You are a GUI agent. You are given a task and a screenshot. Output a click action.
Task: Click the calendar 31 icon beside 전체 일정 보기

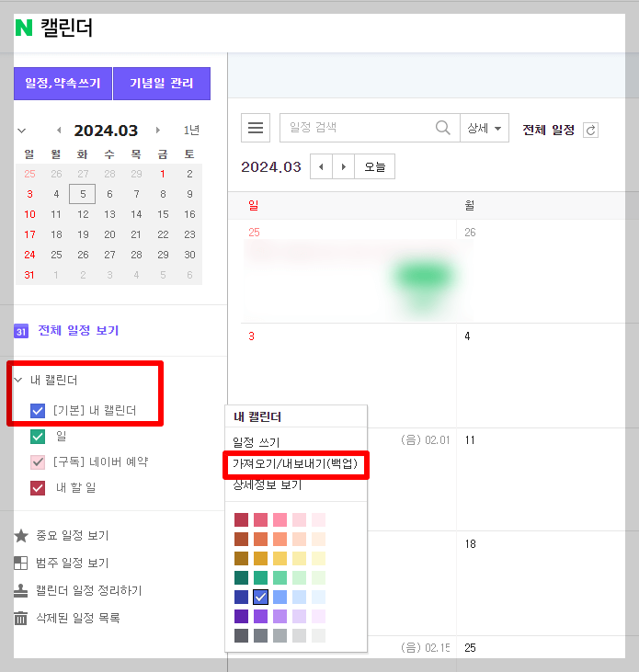point(21,331)
